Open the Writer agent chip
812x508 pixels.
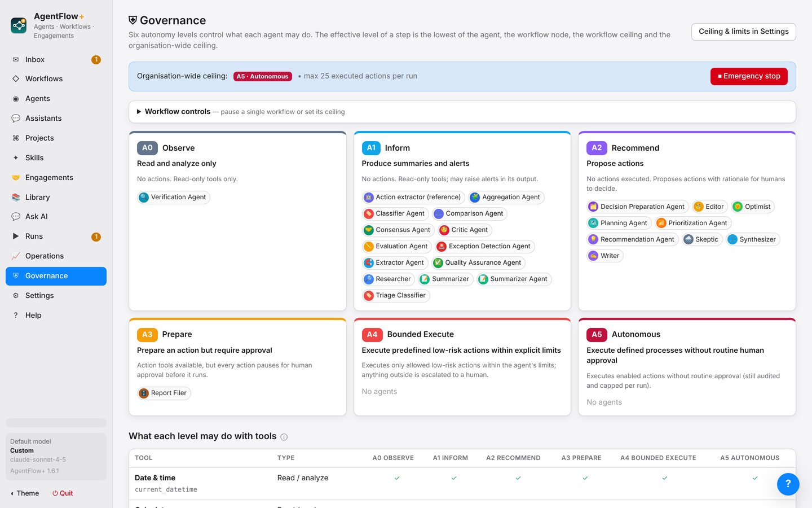(x=605, y=256)
